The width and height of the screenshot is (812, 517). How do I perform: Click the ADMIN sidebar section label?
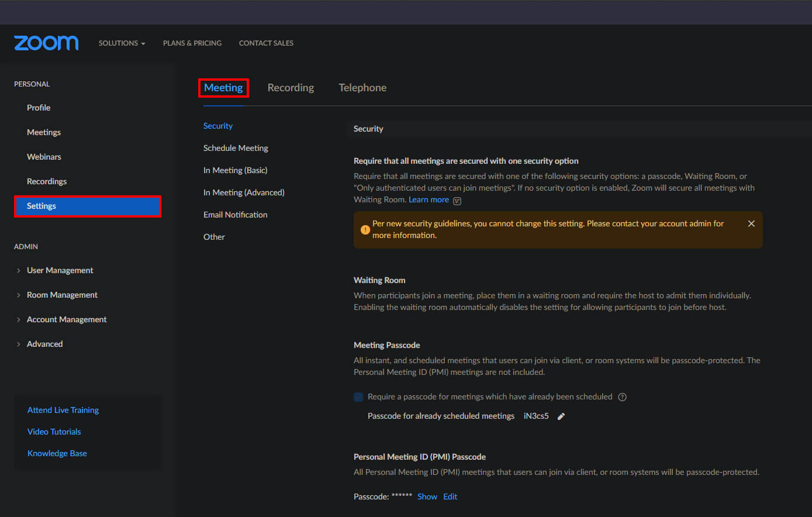coord(26,247)
